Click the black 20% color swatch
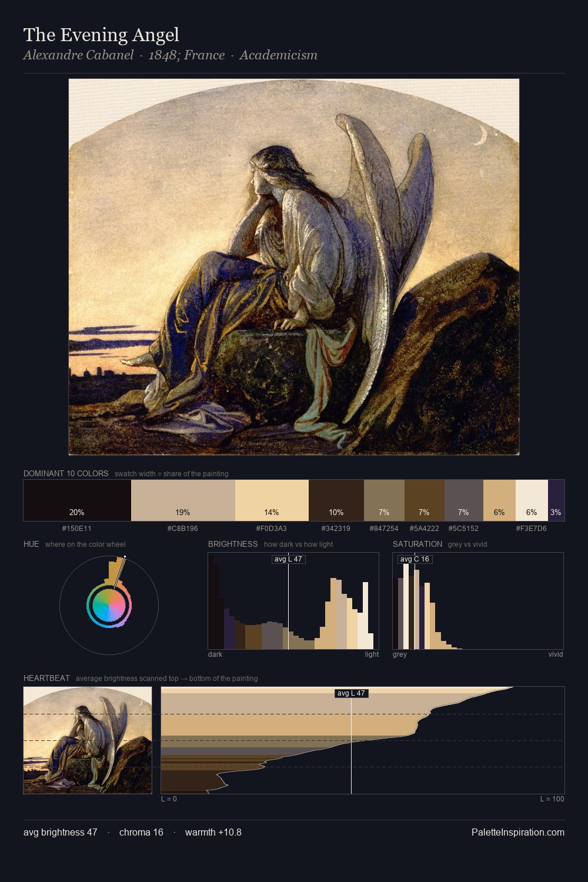The width and height of the screenshot is (588, 882). 77,500
